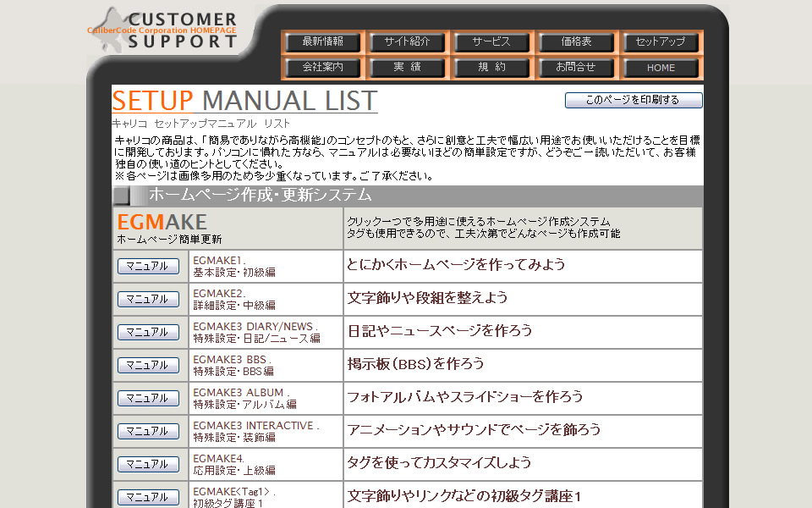This screenshot has height=508, width=812.
Task: Open the manual for EGMAKE3 BBS
Action: point(148,366)
